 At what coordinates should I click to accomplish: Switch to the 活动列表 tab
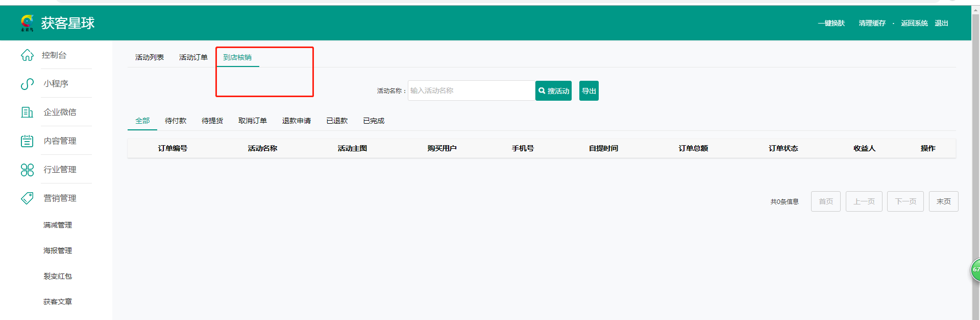click(150, 57)
